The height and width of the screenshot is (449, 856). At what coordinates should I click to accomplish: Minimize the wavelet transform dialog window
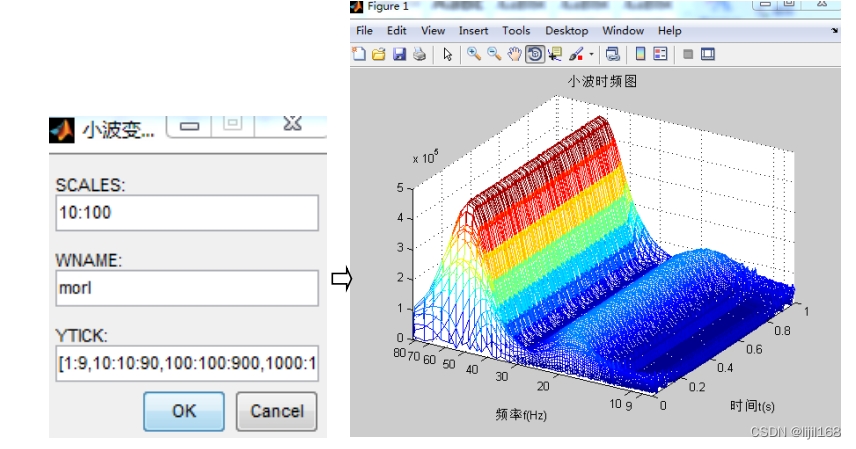(x=189, y=126)
